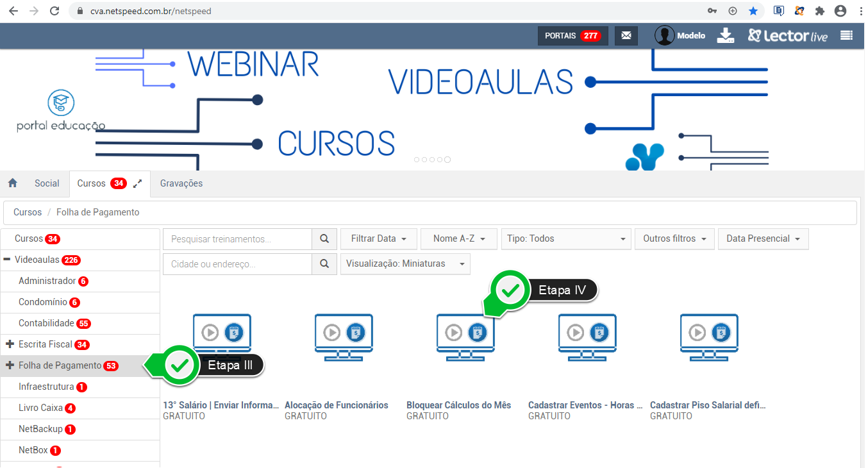Click the browser address bar URL
This screenshot has height=468, width=868.
(x=151, y=11)
